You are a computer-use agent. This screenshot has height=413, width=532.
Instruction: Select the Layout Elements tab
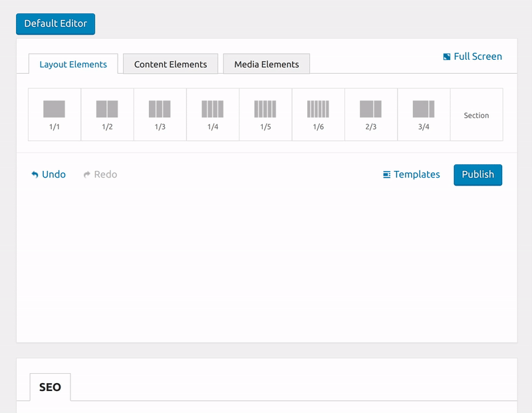73,65
